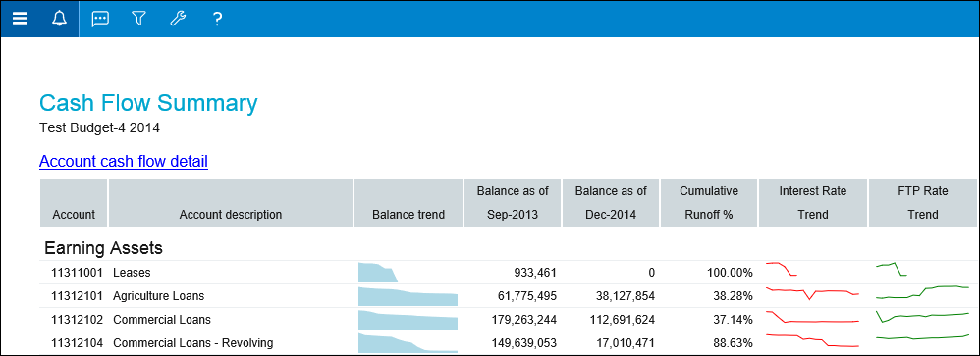Click the Cumulative Runoff % column header
The height and width of the screenshot is (356, 980).
pyautogui.click(x=709, y=203)
